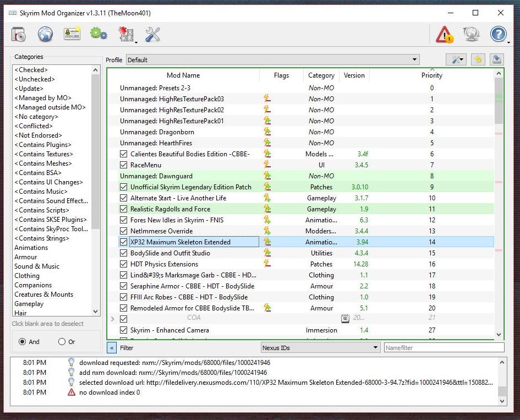Viewport: 520px width, 420px height.
Task: Click the calendar icon in the COA row
Action: coord(345,319)
